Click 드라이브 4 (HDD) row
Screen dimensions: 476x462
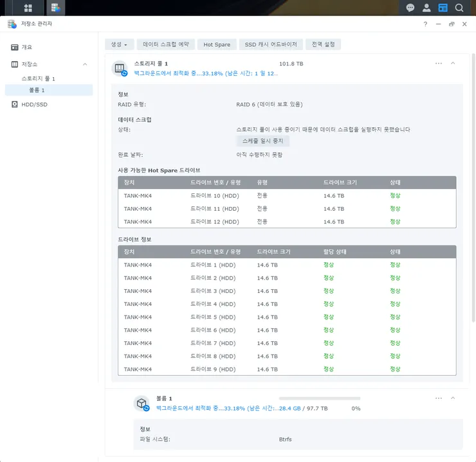pyautogui.click(x=287, y=304)
